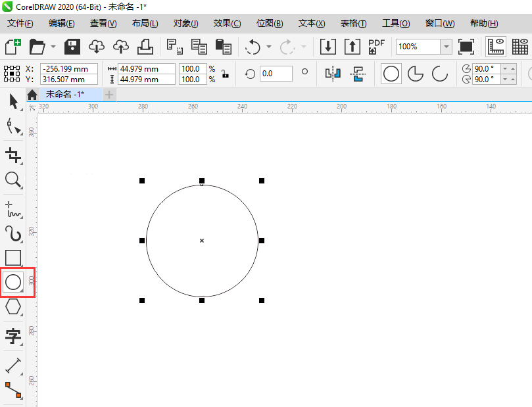The image size is (532, 407).
Task: Select the Rectangle tool
Action: [13, 257]
